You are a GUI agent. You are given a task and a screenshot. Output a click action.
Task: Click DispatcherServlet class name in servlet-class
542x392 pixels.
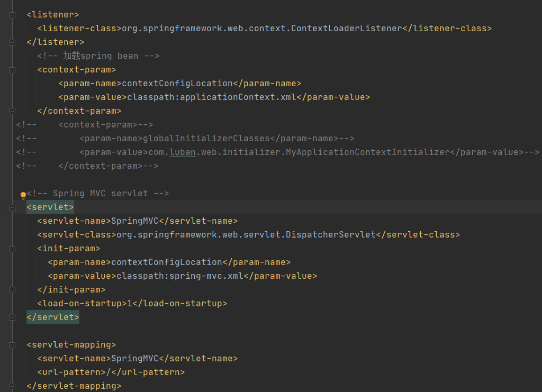pos(330,234)
